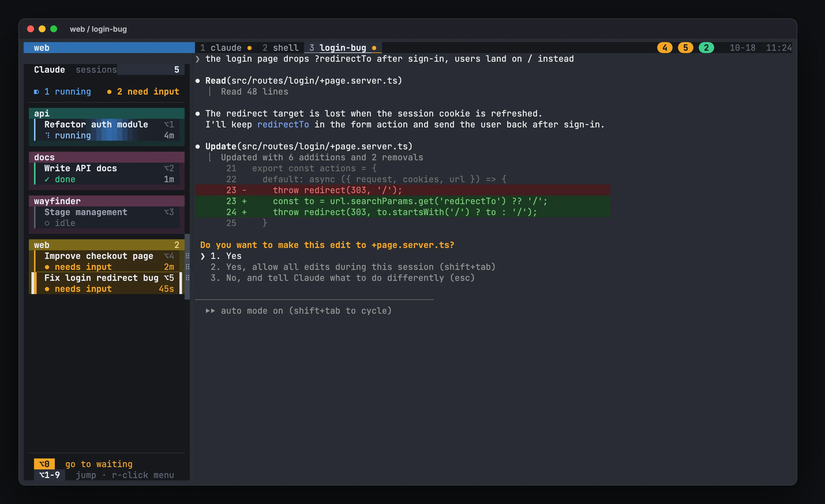The width and height of the screenshot is (825, 504).
Task: Click the 1 running status filter
Action: [63, 92]
